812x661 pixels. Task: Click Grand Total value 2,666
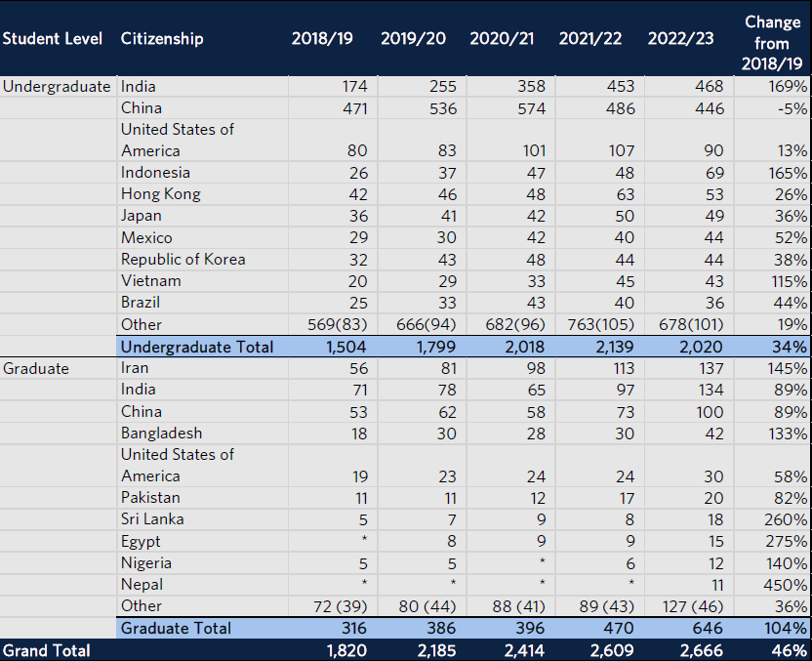click(701, 650)
